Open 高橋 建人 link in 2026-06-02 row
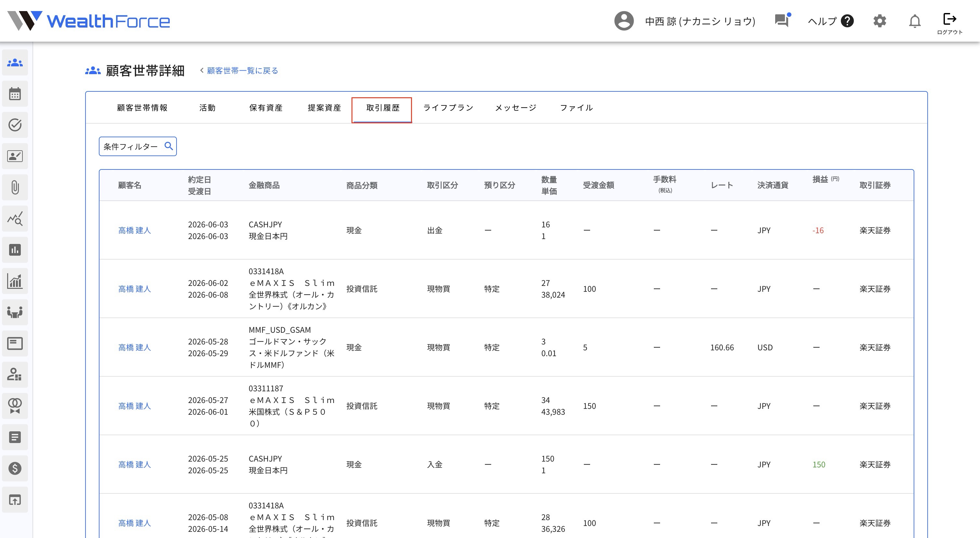This screenshot has height=538, width=980. [x=135, y=289]
